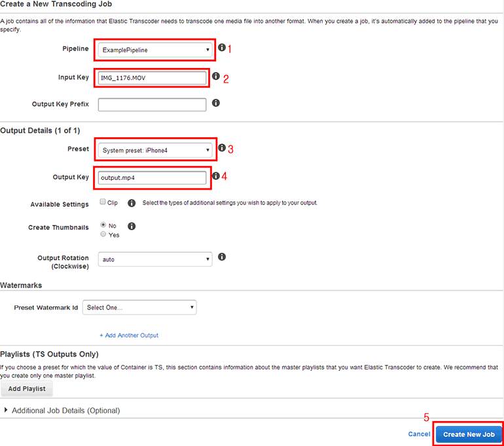Screen dimensions: 504x446
Task: Select No for Create Thumbnails
Action: coord(103,225)
